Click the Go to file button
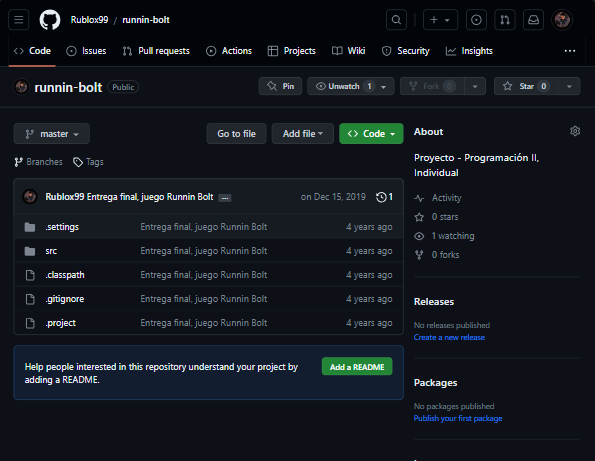 click(x=236, y=134)
